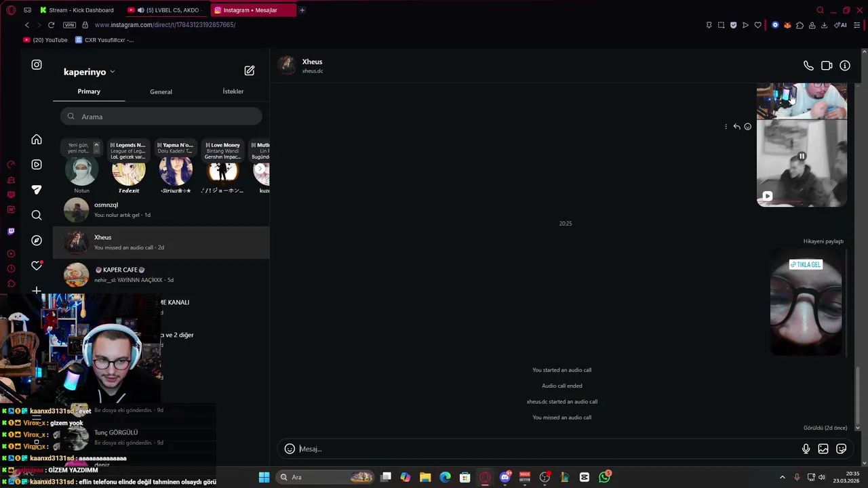Open the shared story thumbnail TIKLA GEL
Image resolution: width=868 pixels, height=488 pixels.
[x=806, y=302]
